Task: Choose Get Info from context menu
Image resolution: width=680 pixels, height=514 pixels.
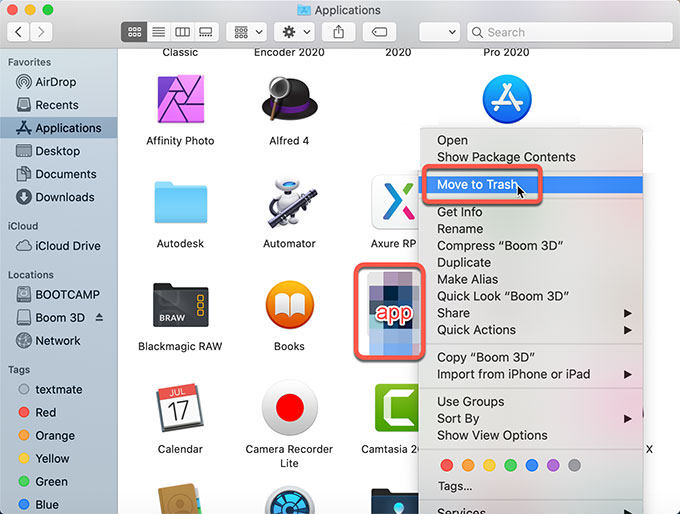Action: [x=531, y=212]
